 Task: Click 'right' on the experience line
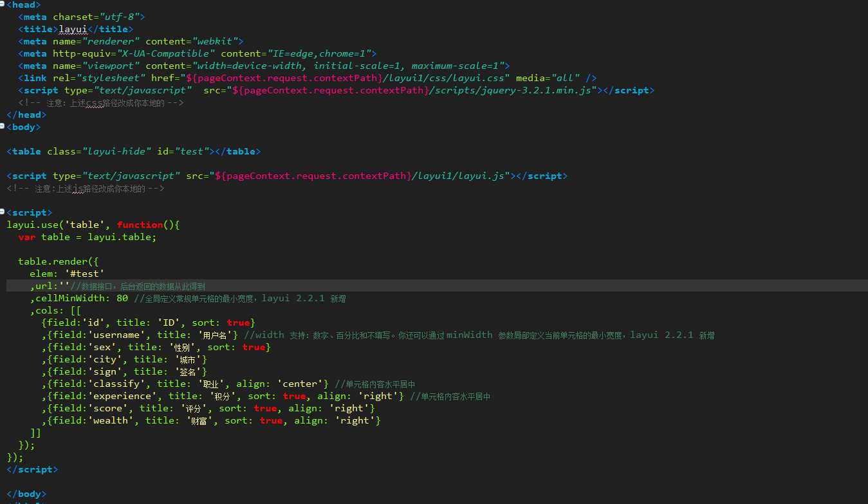(378, 396)
